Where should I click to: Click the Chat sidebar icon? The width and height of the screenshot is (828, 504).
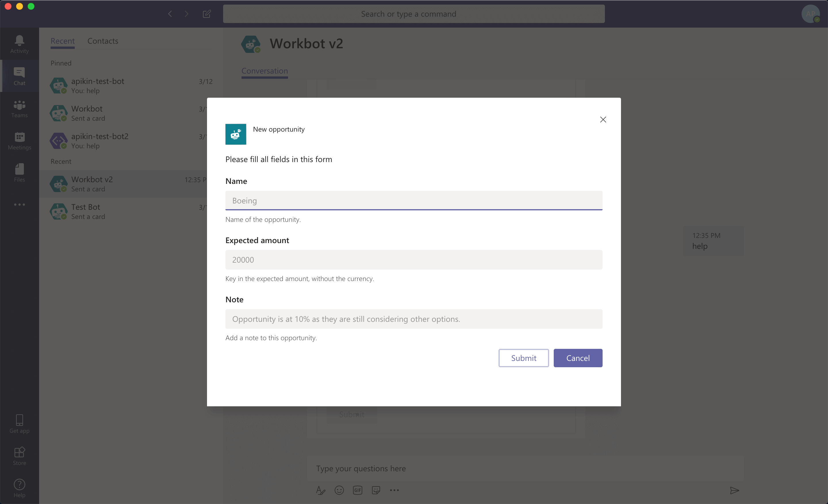20,75
